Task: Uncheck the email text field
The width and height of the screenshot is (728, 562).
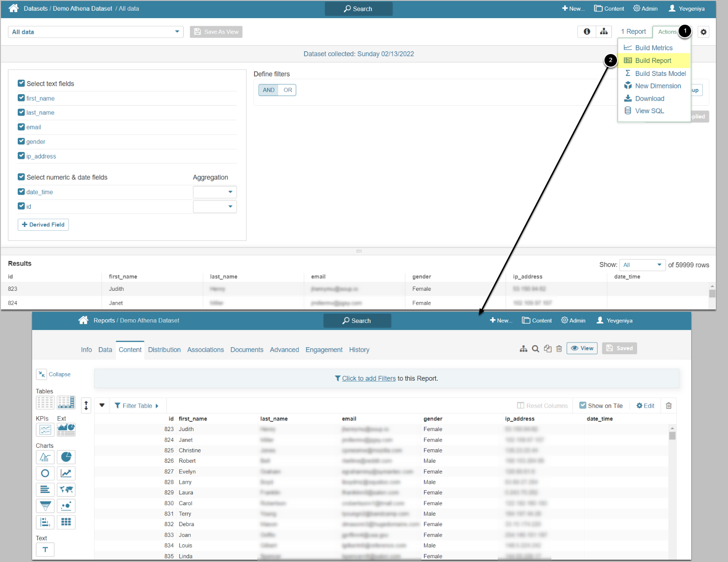Action: 21,127
